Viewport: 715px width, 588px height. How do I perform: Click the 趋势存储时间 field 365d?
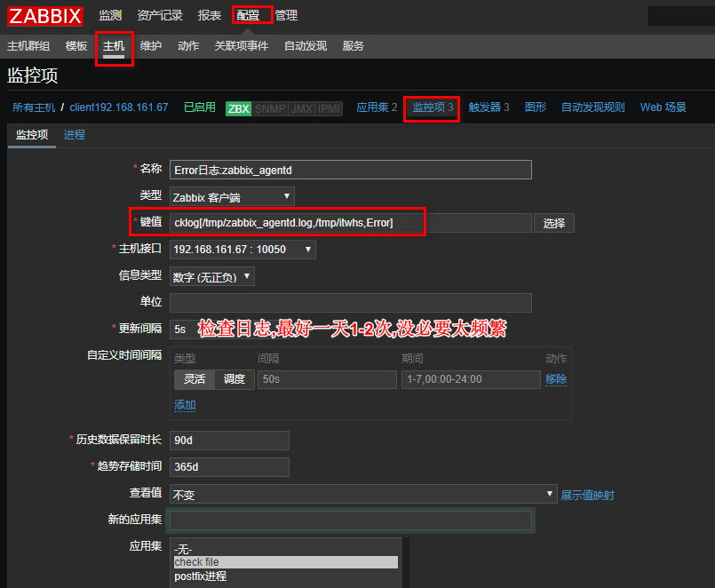(229, 467)
